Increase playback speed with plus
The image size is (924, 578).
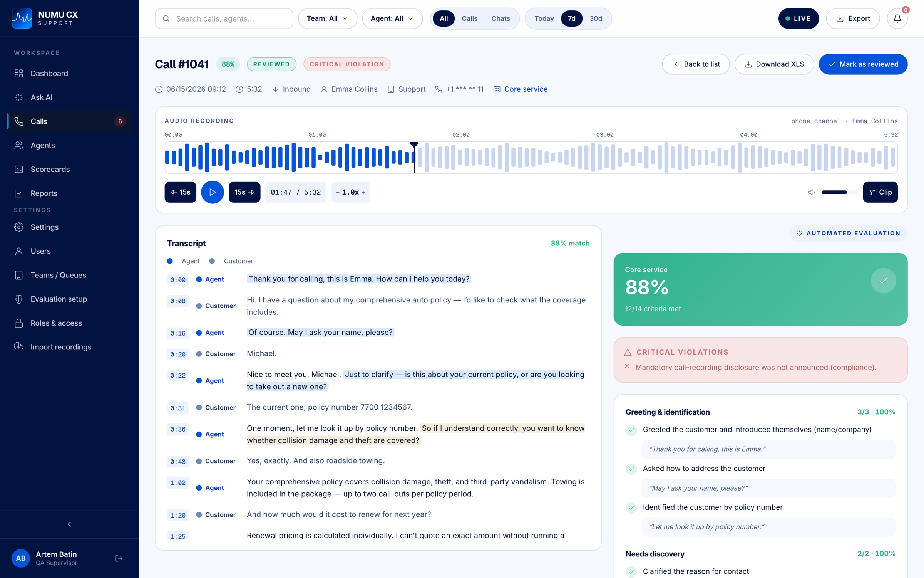click(363, 192)
